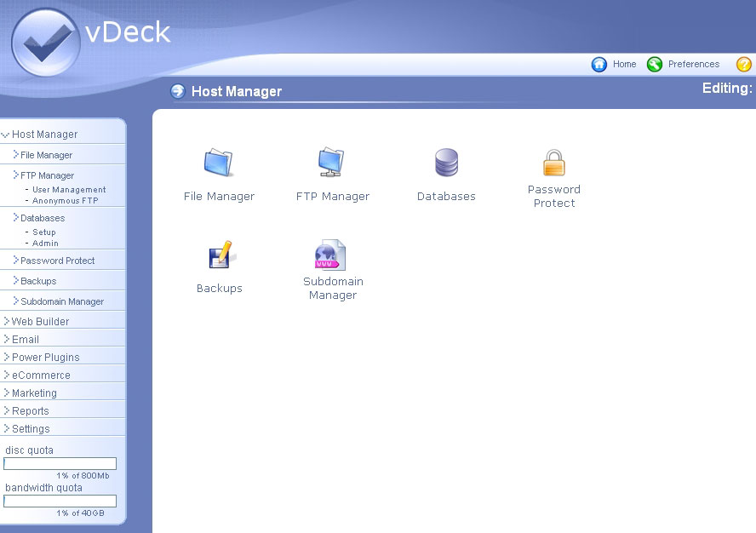
Task: Select Reports in the sidebar menu
Action: [x=30, y=411]
